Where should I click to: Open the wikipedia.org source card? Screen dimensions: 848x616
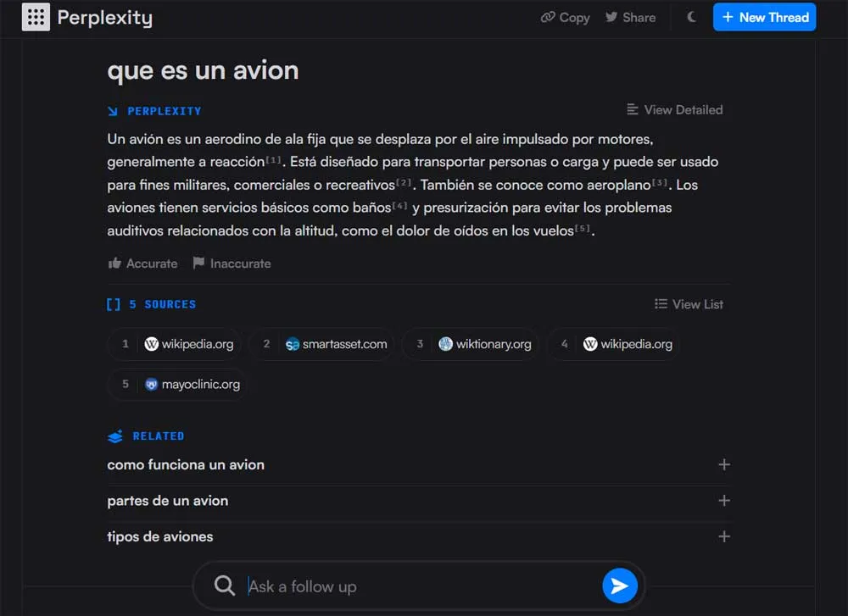[x=174, y=344]
